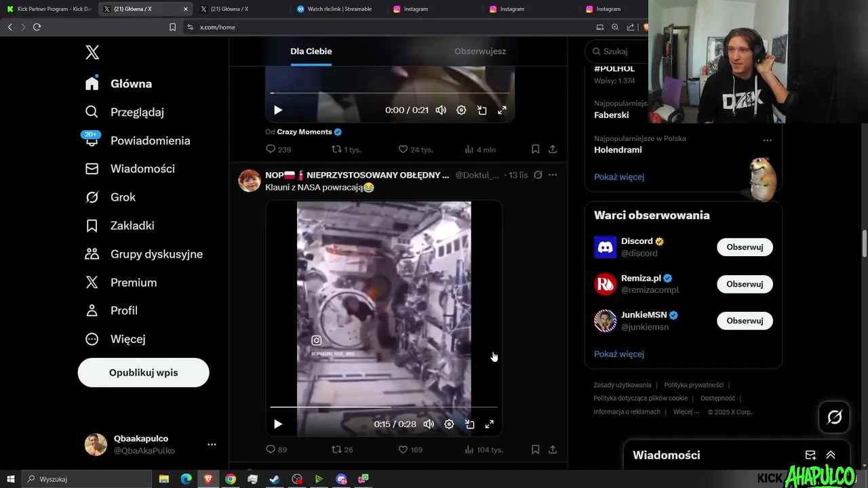Open more options on NASA post
This screenshot has height=488, width=868.
coord(553,175)
